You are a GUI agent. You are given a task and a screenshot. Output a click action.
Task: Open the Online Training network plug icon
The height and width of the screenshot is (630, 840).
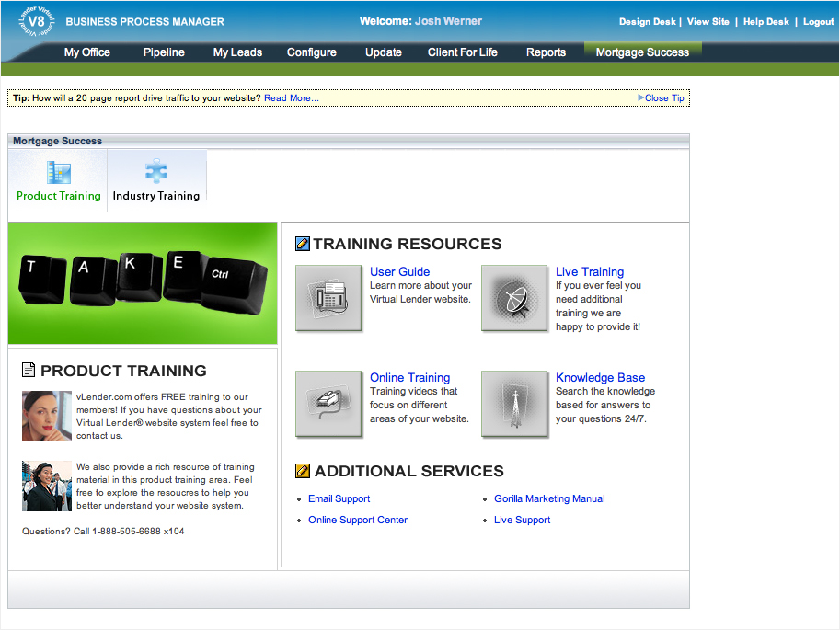click(328, 404)
